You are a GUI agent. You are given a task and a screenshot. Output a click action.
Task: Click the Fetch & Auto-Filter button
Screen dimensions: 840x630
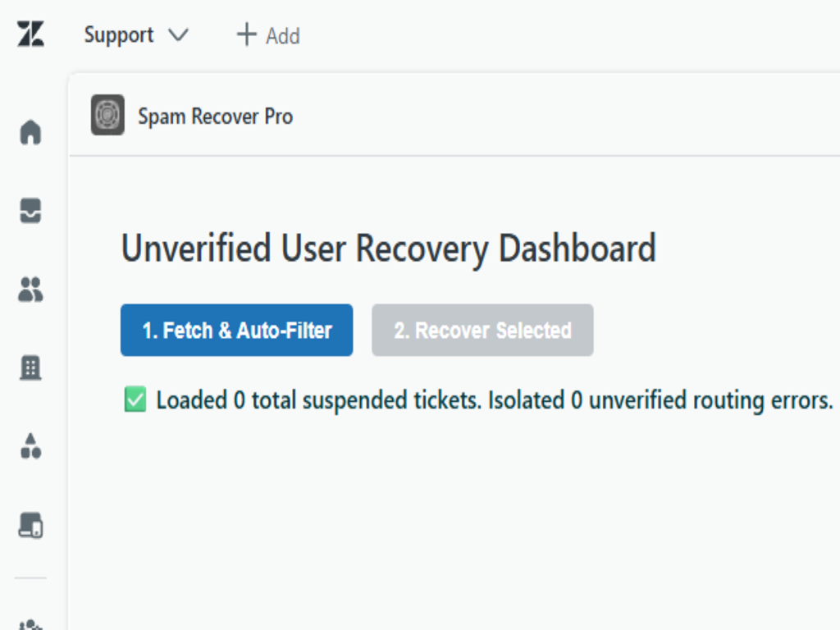235,330
